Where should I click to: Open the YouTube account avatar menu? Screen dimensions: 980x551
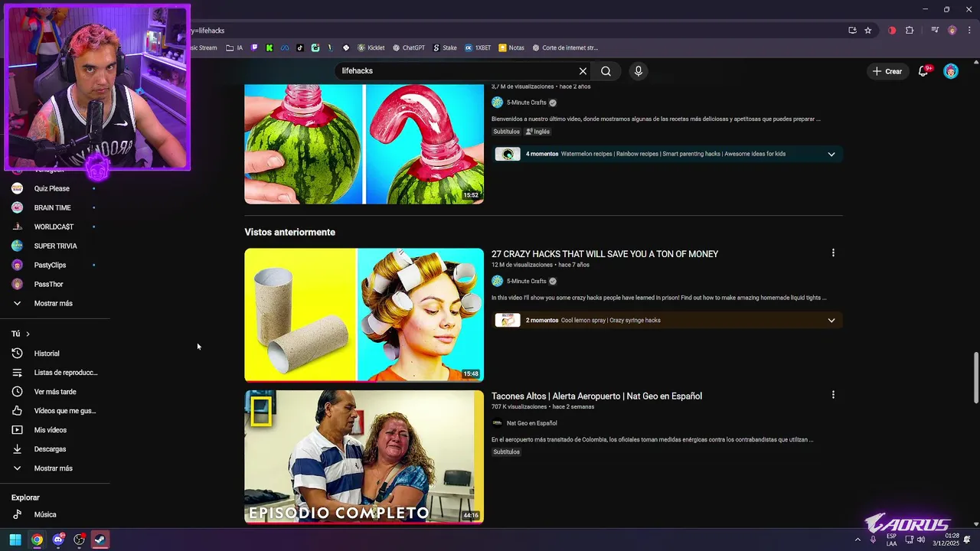[951, 71]
